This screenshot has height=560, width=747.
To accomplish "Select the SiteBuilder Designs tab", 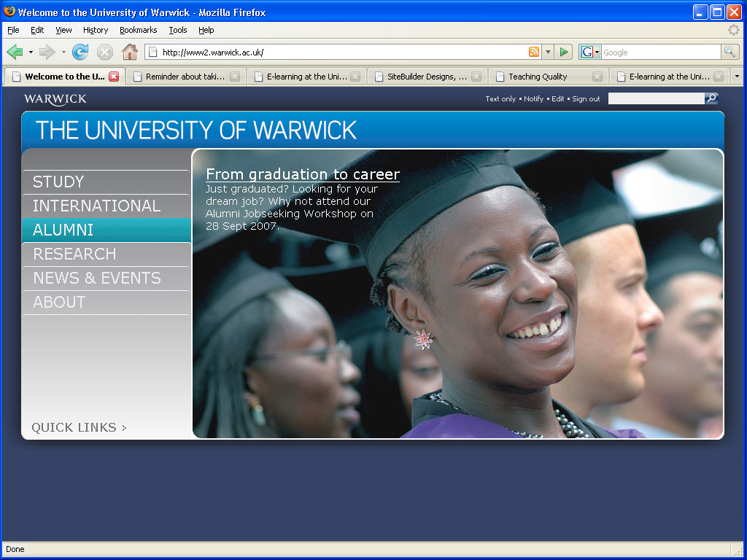I will click(x=427, y=77).
